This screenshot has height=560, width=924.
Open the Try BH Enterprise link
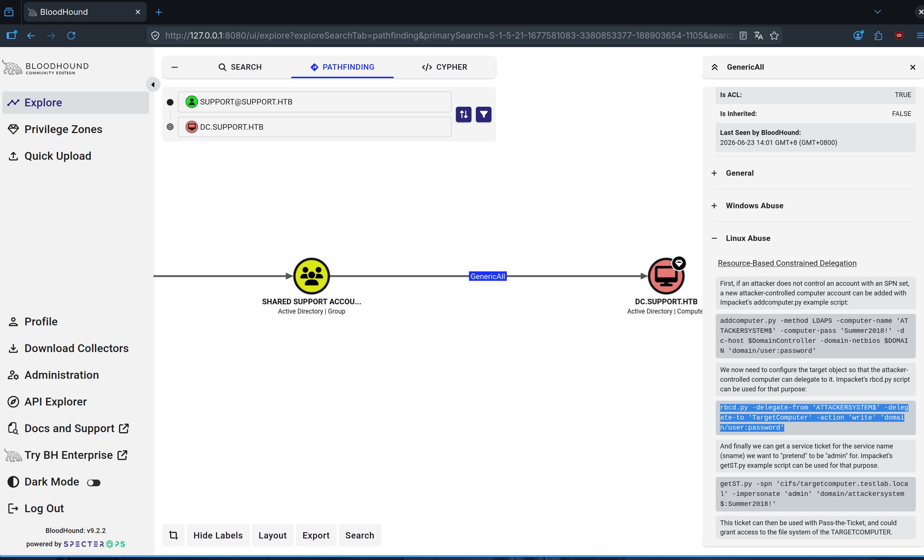pos(75,455)
